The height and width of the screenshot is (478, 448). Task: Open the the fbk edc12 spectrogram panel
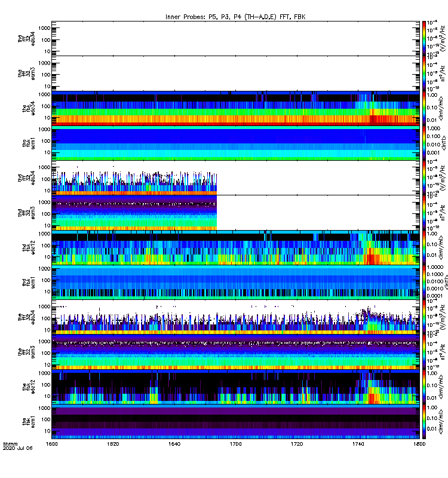coord(235,387)
